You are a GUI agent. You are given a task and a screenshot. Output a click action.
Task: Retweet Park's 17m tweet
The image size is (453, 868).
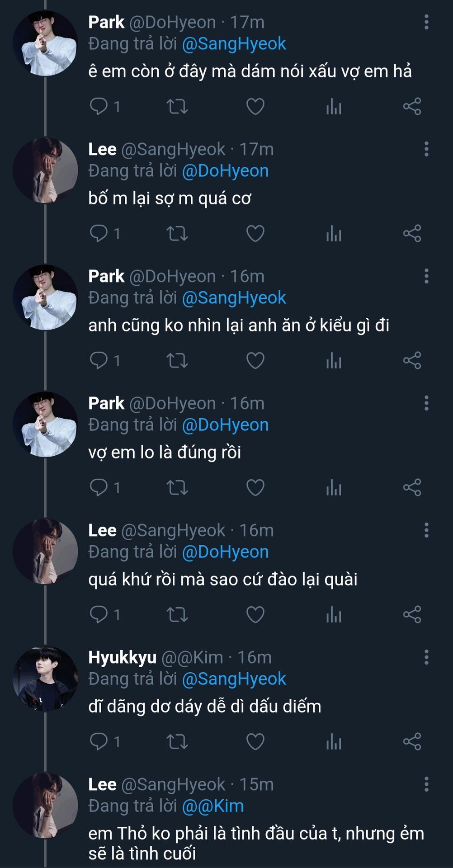click(x=177, y=107)
